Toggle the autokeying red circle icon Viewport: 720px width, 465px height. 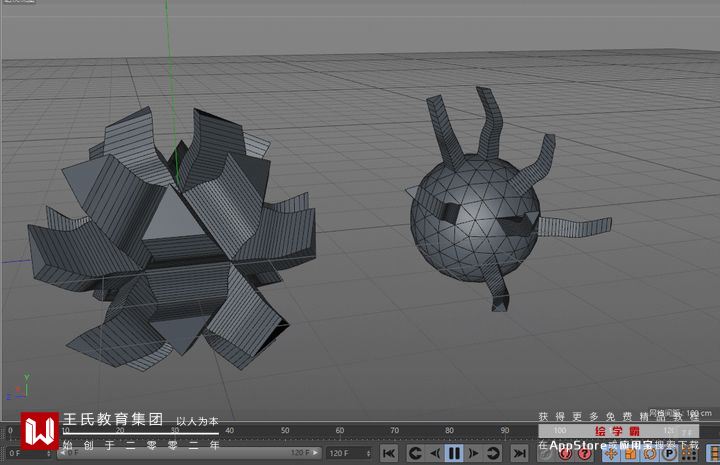tap(565, 454)
